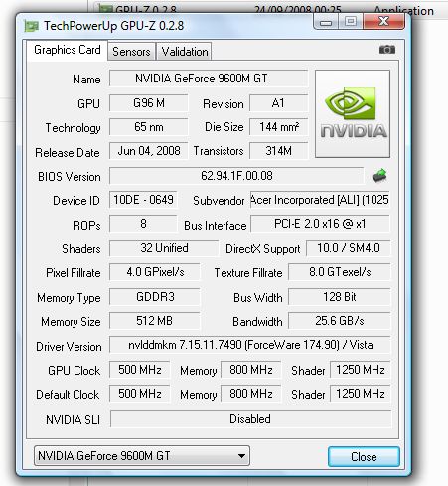Click the disabled maximize button
Screen dimensions: 448x486
tap(351, 22)
